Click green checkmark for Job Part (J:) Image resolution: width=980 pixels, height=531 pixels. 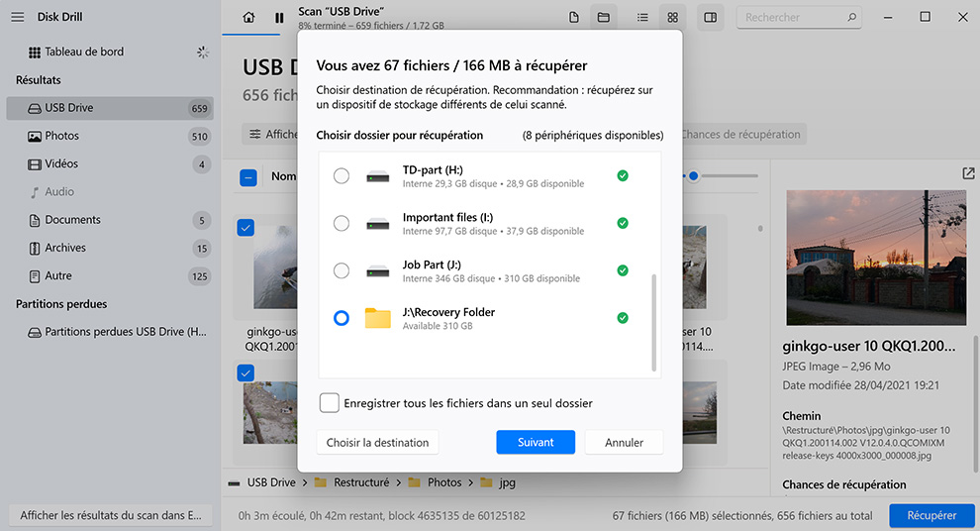[623, 270]
